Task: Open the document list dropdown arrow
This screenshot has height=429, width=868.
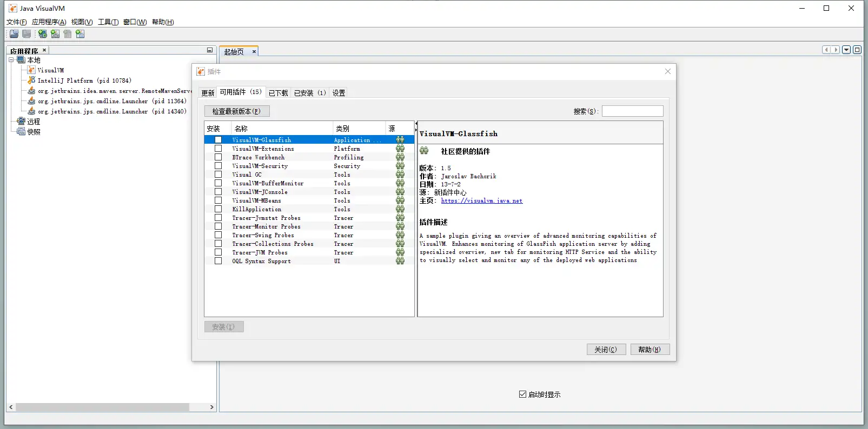Action: click(846, 50)
